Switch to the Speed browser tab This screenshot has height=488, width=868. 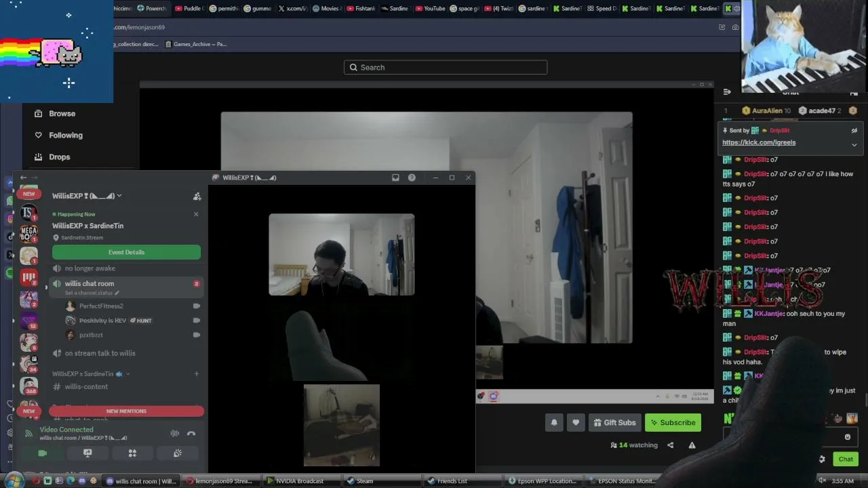tap(602, 9)
